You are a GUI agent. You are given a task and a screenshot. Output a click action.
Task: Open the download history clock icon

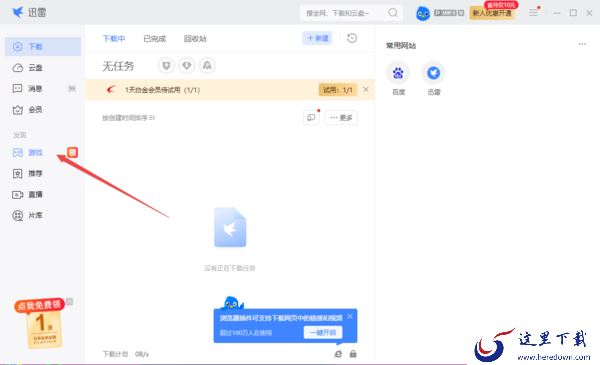coord(352,38)
